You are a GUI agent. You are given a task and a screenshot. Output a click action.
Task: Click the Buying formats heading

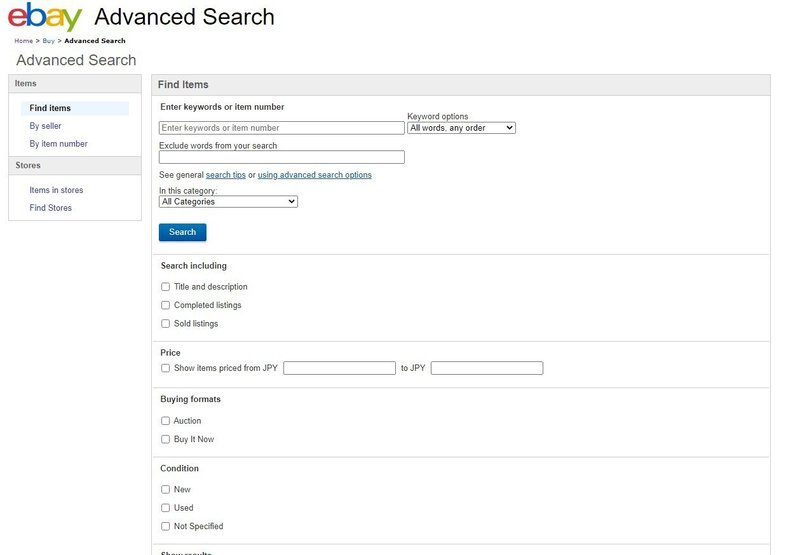point(190,399)
